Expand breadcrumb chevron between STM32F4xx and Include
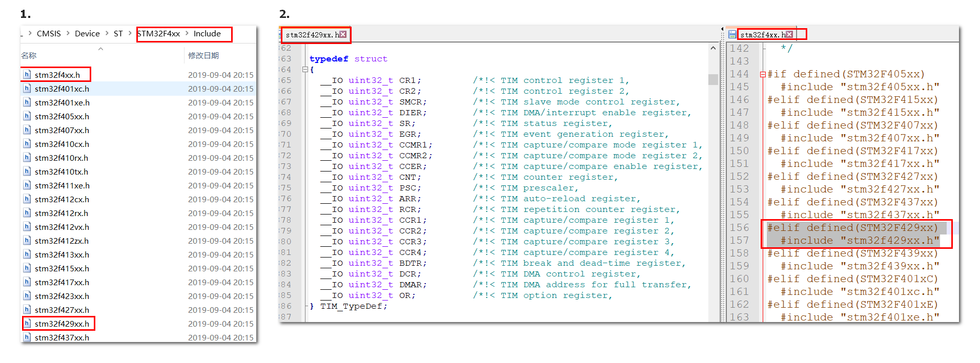This screenshot has height=363, width=980. (187, 34)
